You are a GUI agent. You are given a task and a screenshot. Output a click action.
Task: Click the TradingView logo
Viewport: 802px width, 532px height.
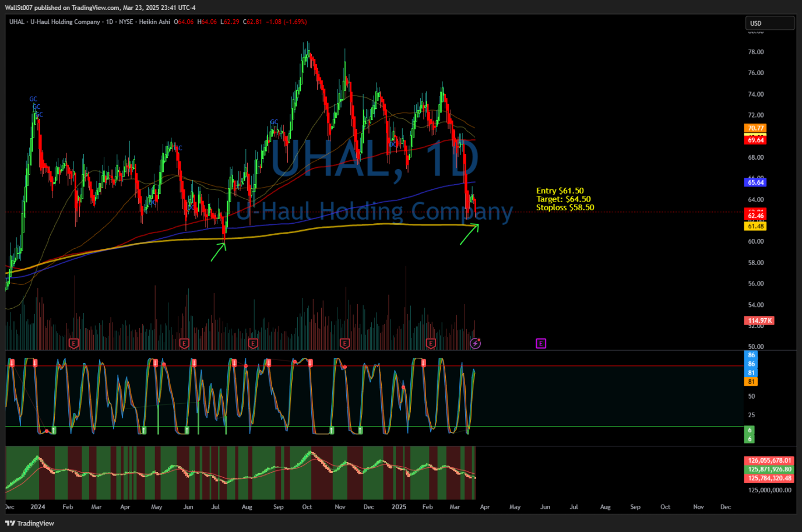30,523
